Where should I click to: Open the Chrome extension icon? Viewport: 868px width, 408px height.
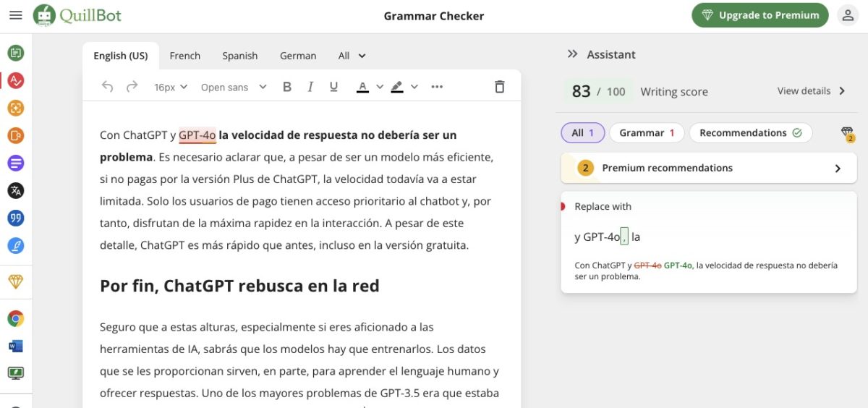15,318
